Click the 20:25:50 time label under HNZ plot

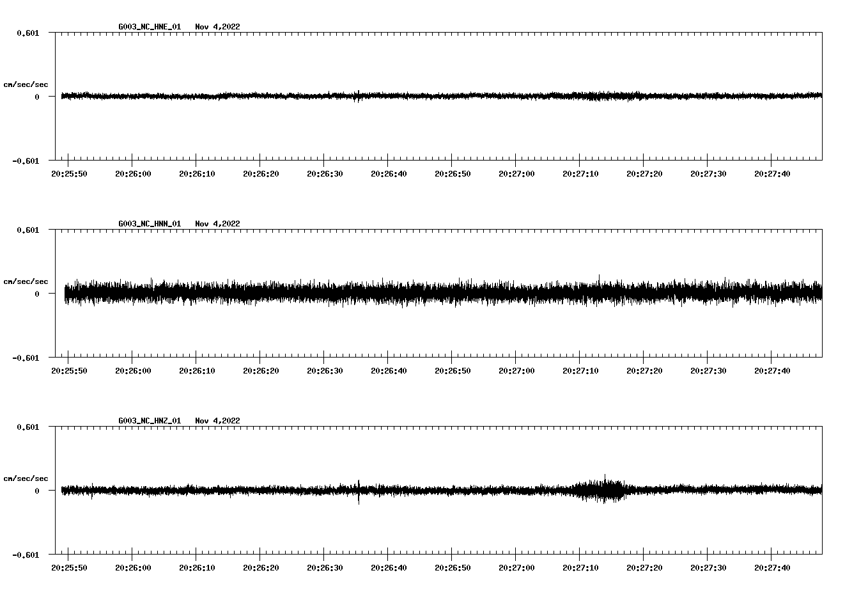tap(69, 568)
